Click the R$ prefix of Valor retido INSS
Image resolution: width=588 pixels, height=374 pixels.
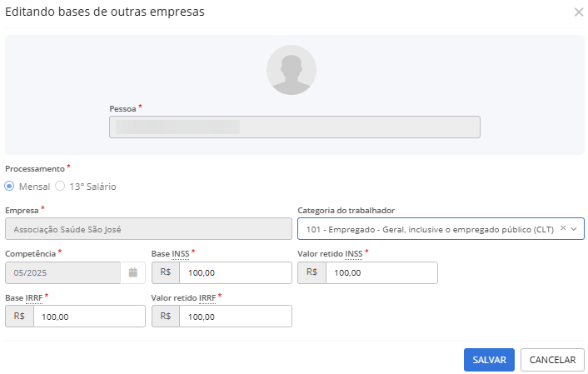coord(311,272)
